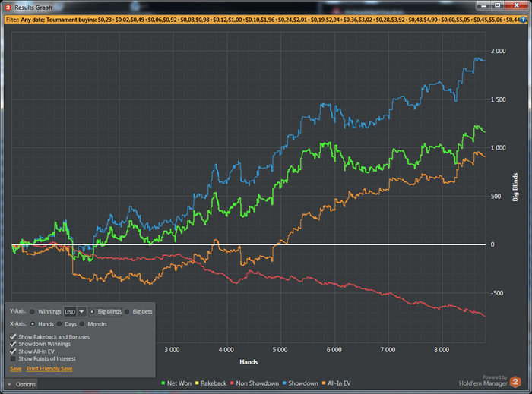Click the Showdown blue legend swatch
Screen dimensions: 532x394
(x=284, y=383)
